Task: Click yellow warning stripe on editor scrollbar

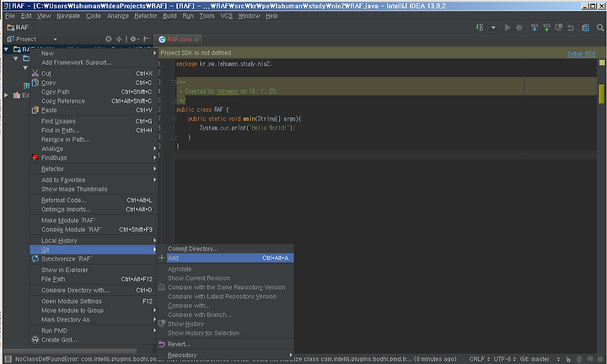Action: click(601, 94)
